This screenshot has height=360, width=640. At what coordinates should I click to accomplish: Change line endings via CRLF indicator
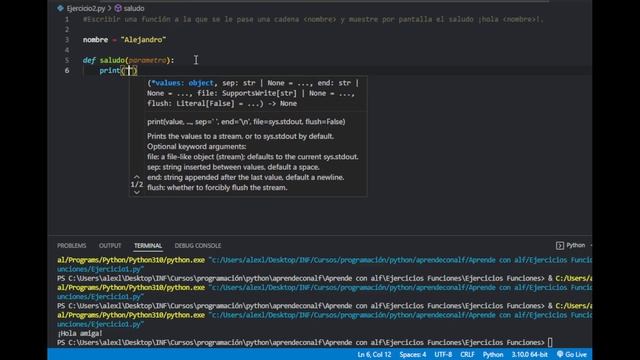coord(467,354)
